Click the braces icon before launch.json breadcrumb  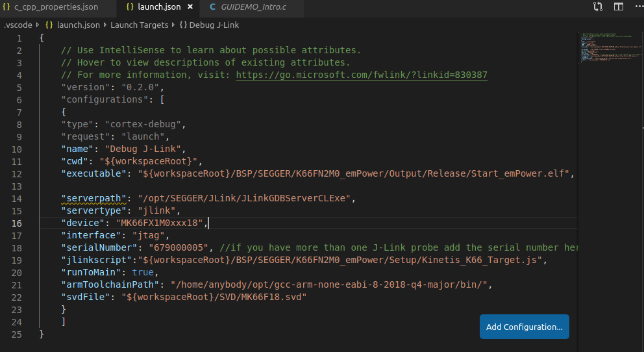49,25
